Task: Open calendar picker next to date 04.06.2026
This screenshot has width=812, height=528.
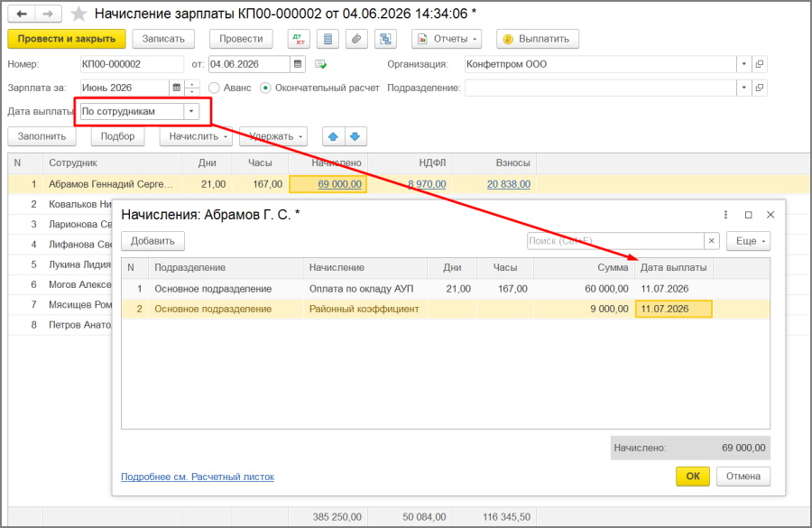Action: coord(298,64)
